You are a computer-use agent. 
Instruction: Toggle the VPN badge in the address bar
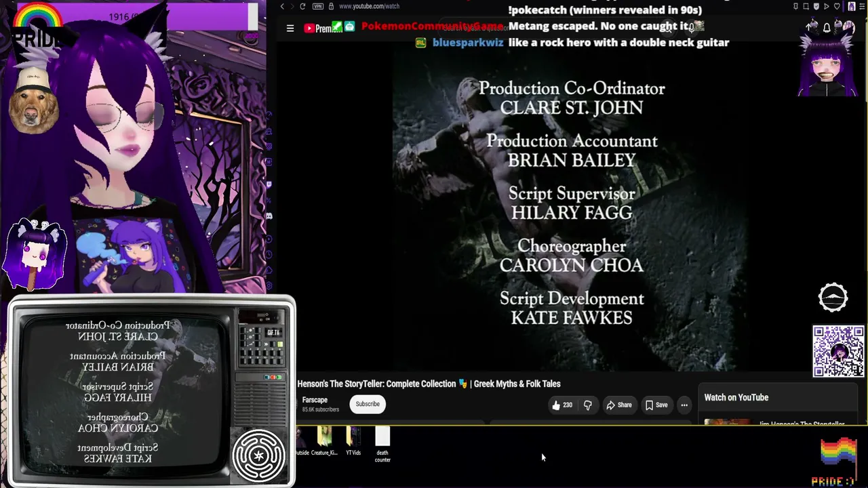click(319, 7)
